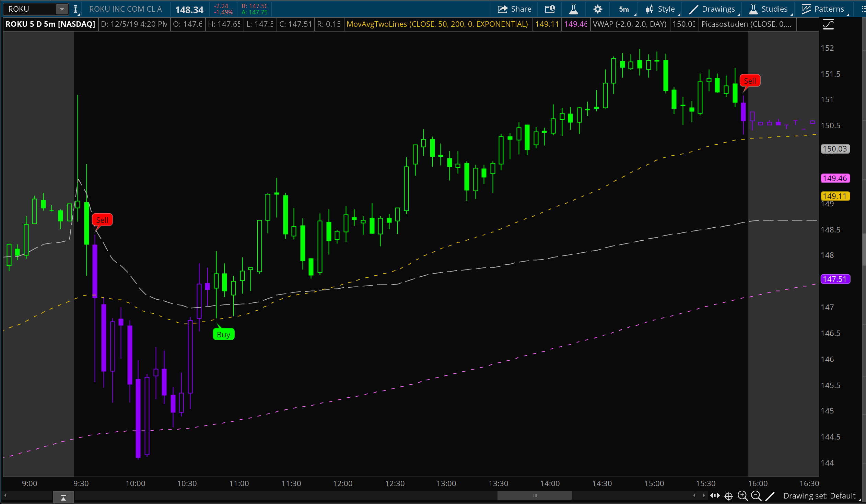The height and width of the screenshot is (504, 866).
Task: Click the magenta 149.46 price label
Action: pyautogui.click(x=835, y=179)
